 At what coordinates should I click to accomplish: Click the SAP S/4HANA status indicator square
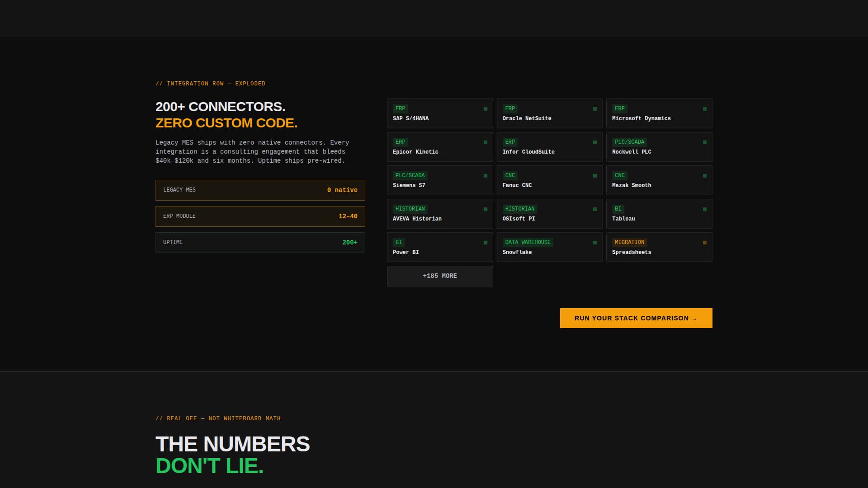[x=486, y=109]
